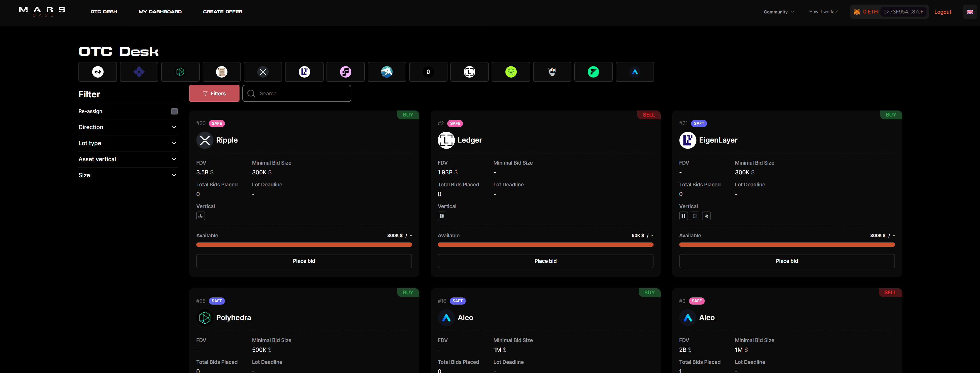The height and width of the screenshot is (373, 980).
Task: Click the gear Vertical icon on EigenLayer card
Action: point(695,216)
